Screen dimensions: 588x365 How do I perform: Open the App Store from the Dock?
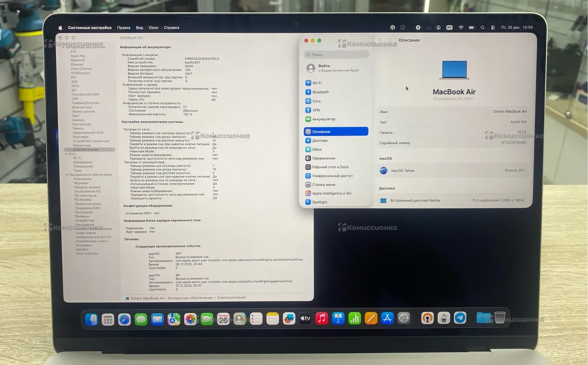387,318
